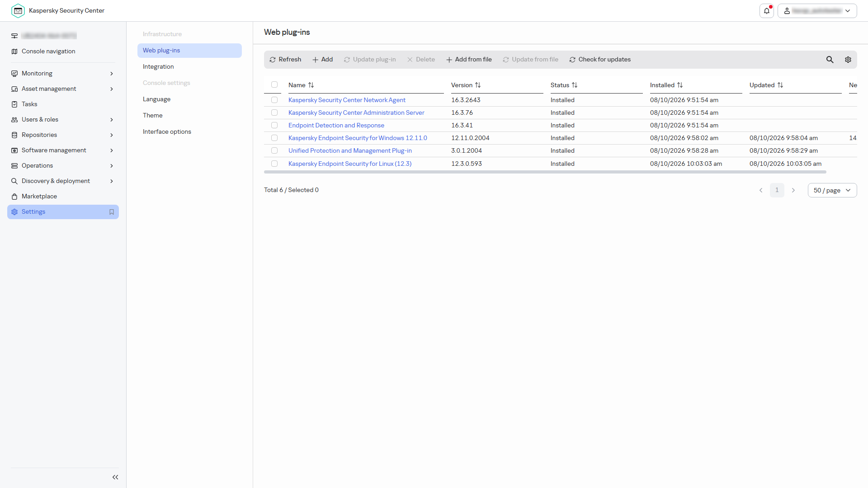The image size is (868, 488).
Task: Click the bookmark icon beside Settings
Action: pos(112,212)
